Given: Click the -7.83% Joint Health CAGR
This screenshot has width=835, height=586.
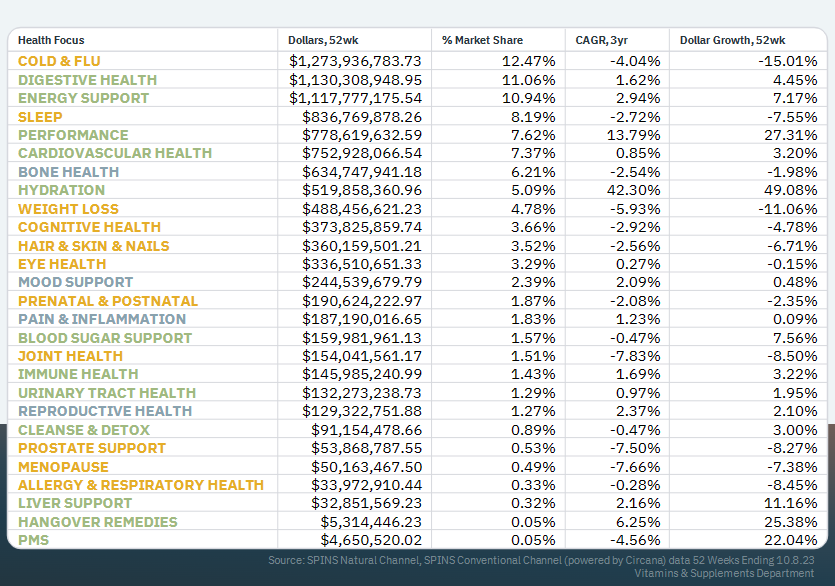Looking at the screenshot, I should pos(635,356).
